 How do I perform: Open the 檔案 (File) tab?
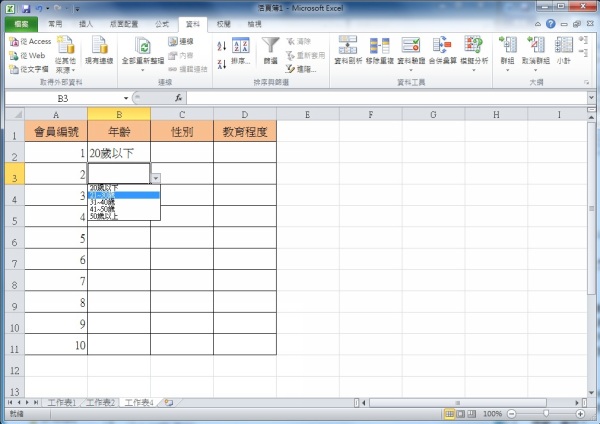click(21, 21)
